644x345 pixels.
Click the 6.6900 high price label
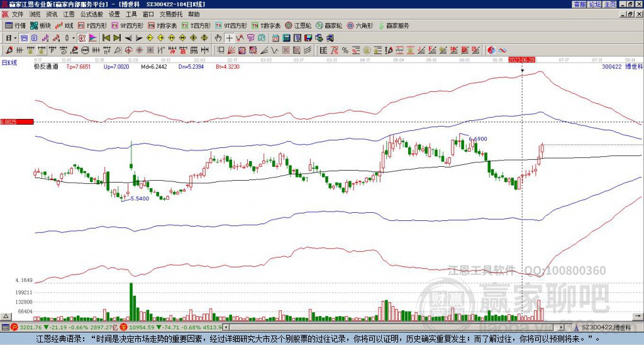click(478, 139)
